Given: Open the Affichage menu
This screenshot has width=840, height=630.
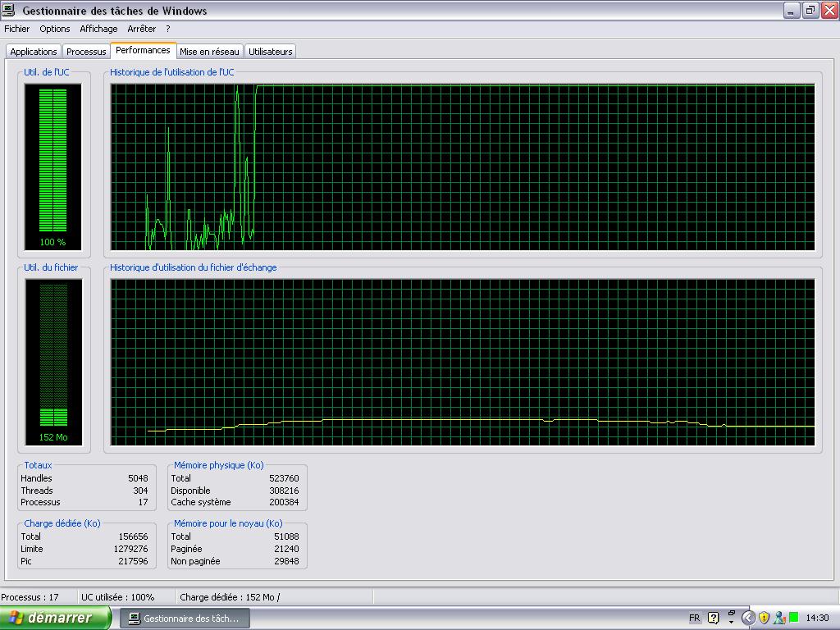Looking at the screenshot, I should [98, 29].
